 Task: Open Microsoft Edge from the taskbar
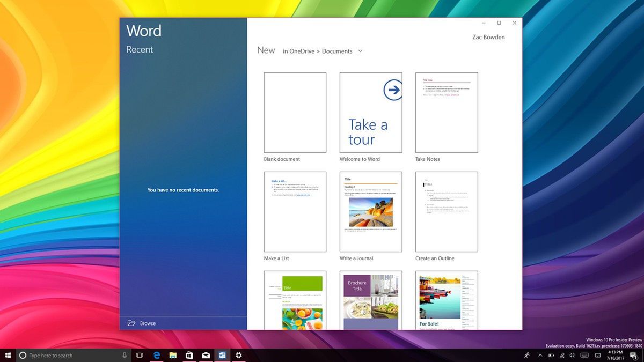[x=156, y=355]
